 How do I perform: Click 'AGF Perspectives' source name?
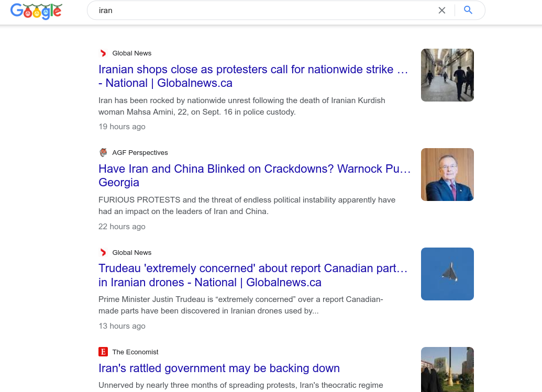(x=140, y=153)
